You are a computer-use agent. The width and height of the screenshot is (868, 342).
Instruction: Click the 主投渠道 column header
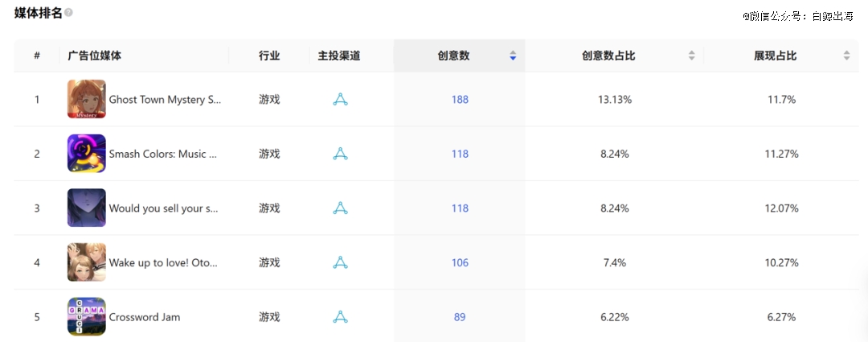(x=339, y=56)
